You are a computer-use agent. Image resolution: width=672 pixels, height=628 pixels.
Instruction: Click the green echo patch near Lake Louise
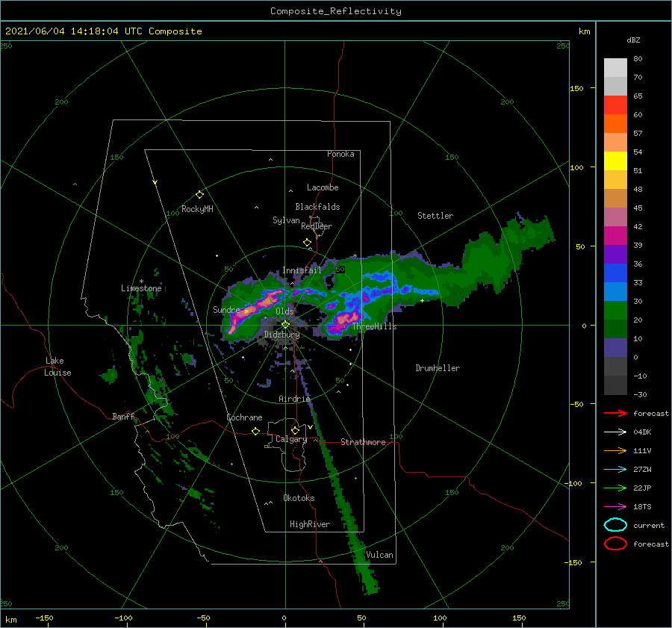pyautogui.click(x=111, y=375)
